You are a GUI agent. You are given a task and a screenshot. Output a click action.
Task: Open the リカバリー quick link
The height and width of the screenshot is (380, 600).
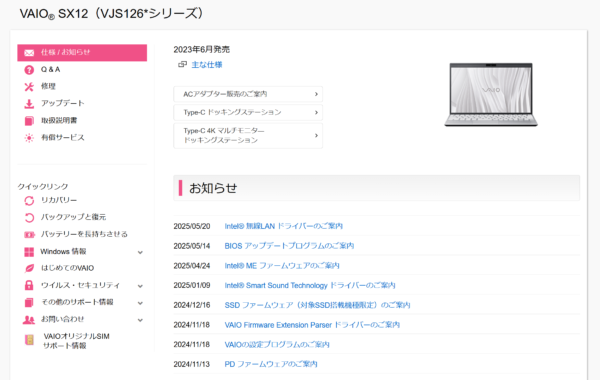(x=59, y=200)
